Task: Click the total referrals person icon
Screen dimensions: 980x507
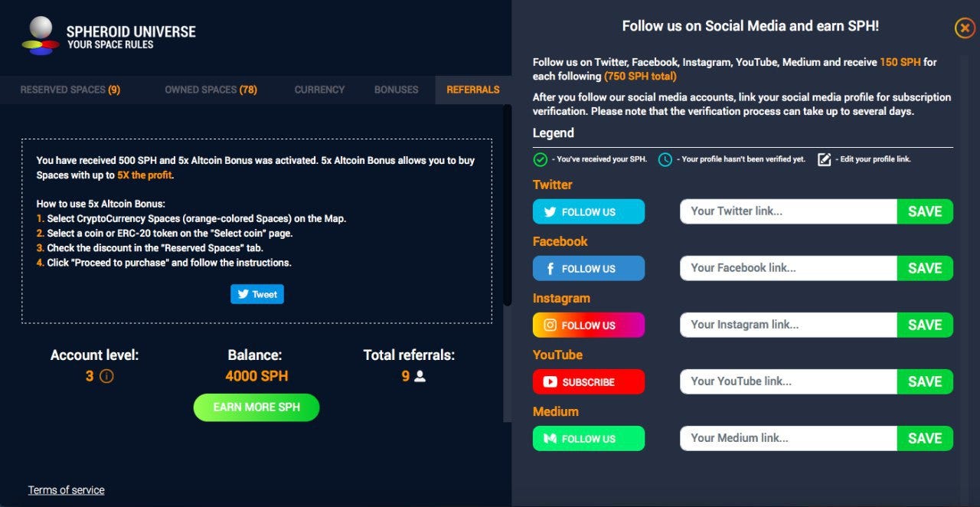Action: pos(420,376)
